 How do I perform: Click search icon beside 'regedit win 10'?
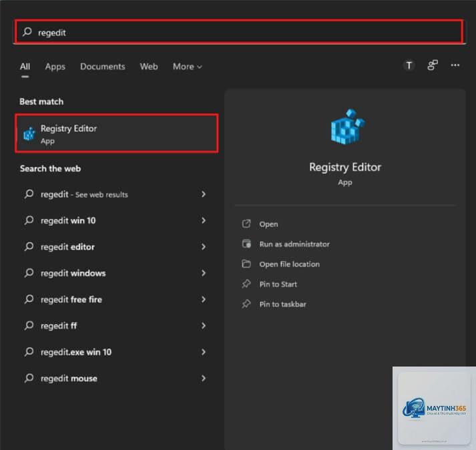click(29, 220)
